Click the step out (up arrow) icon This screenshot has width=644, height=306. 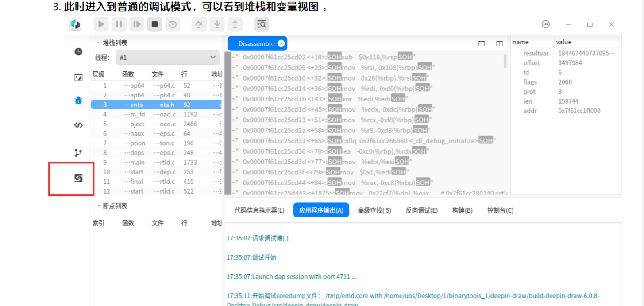coord(235,24)
